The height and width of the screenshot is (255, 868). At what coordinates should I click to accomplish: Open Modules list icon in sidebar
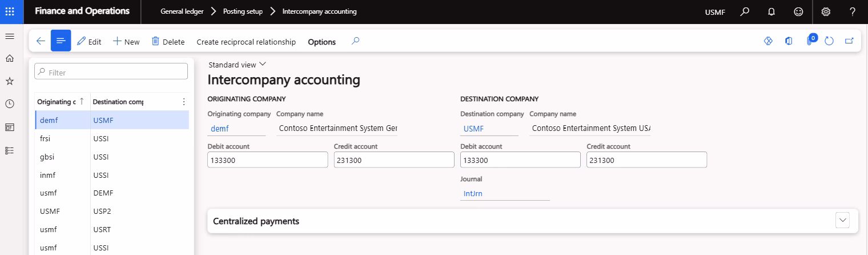(9, 150)
